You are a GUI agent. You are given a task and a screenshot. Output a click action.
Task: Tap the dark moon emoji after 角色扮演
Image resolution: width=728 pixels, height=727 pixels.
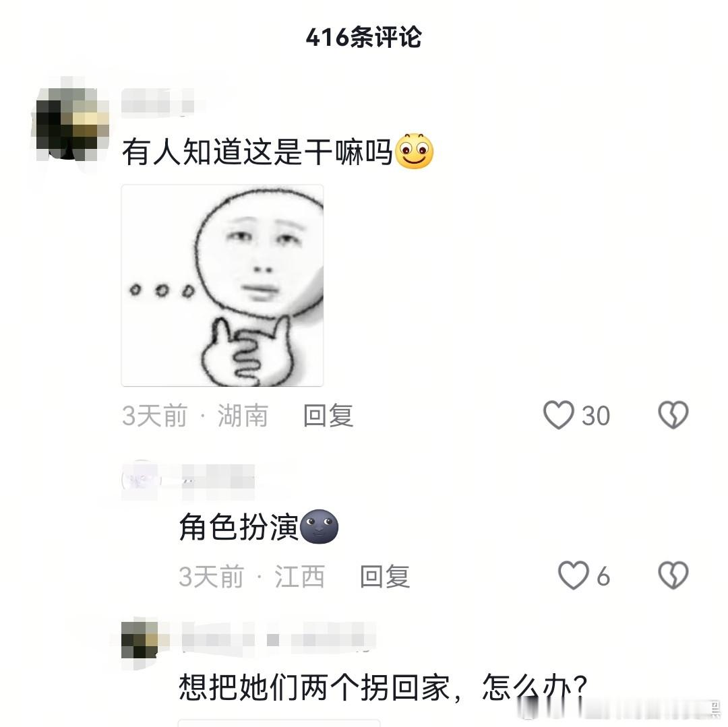(320, 527)
